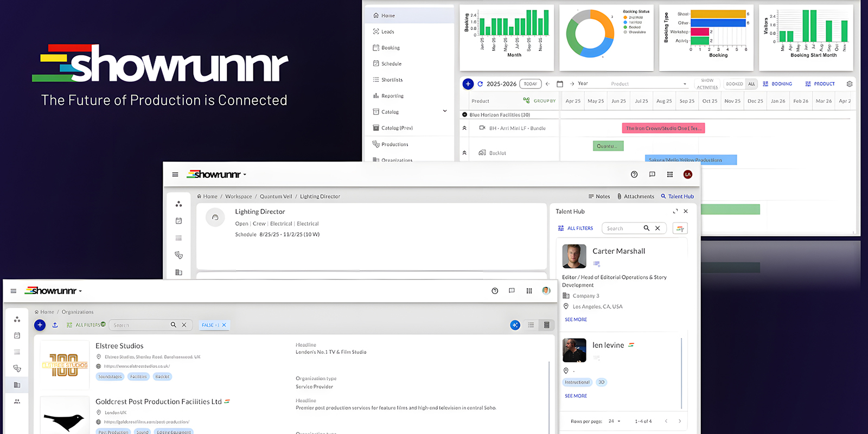Select The Iron Crown/Studio One booking bar
Viewport: 868px width, 434px height.
tap(663, 129)
